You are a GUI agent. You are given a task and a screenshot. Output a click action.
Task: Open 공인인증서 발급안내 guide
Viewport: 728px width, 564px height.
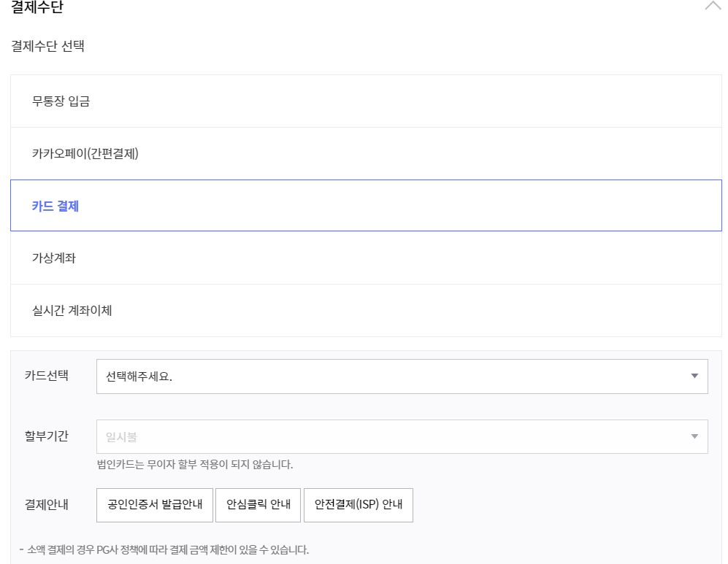click(154, 505)
